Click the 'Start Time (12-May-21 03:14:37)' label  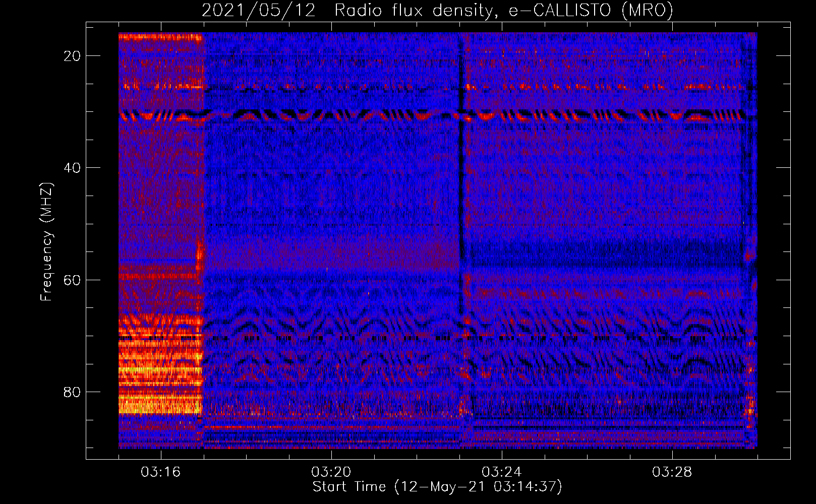click(x=437, y=487)
